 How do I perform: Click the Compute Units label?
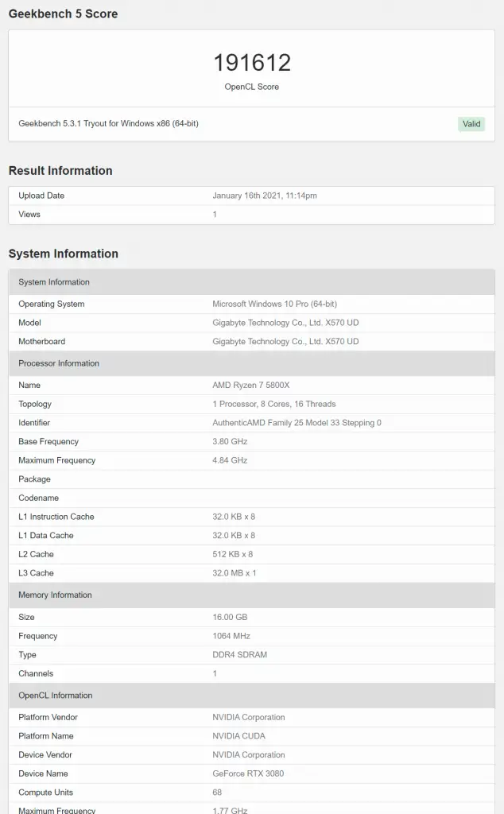tap(45, 793)
